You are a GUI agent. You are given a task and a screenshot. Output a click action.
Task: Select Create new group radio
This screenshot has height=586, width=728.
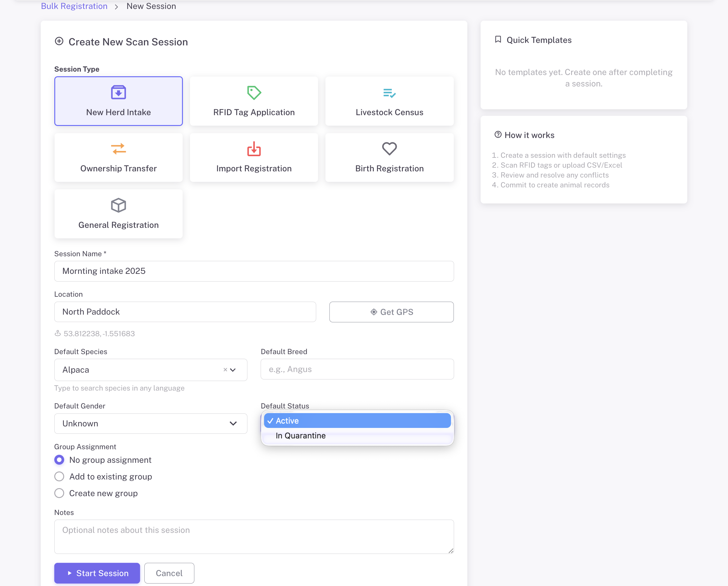(x=60, y=493)
